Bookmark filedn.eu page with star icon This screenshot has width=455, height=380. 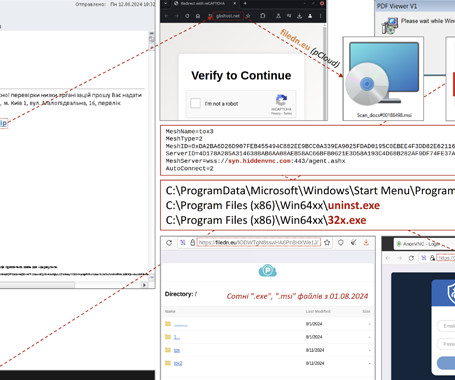tap(327, 242)
